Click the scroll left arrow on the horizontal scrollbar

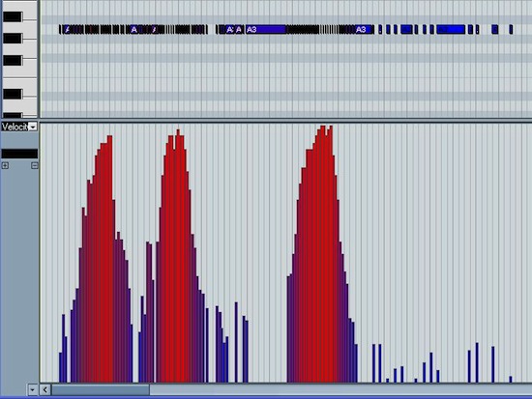45,390
